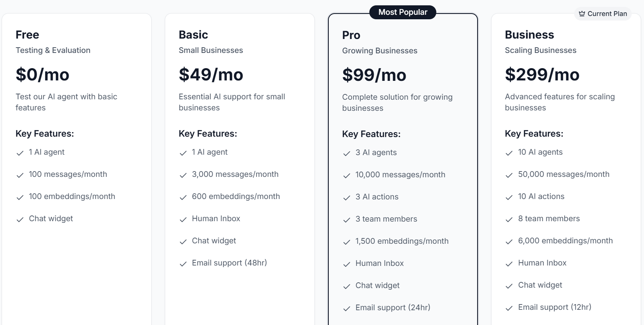Screen dimensions: 644x325
Task: Click the checkmark beside 1 AI agent
Action: [x=20, y=153]
